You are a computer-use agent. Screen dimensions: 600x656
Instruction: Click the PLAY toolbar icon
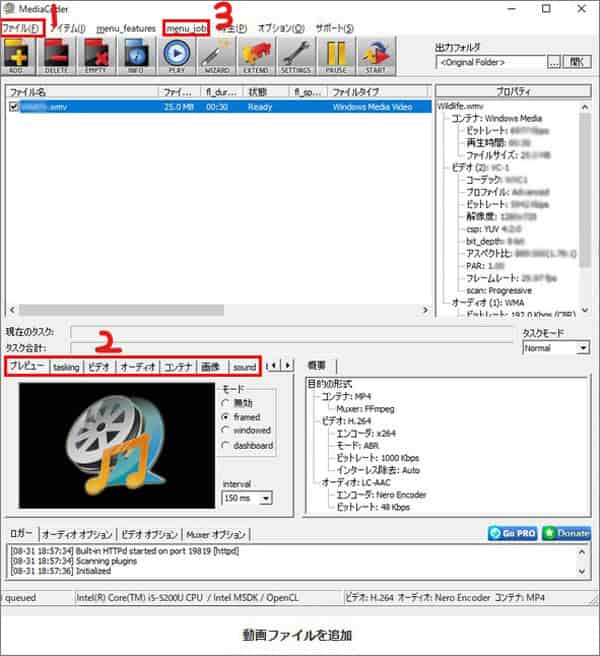click(x=176, y=56)
